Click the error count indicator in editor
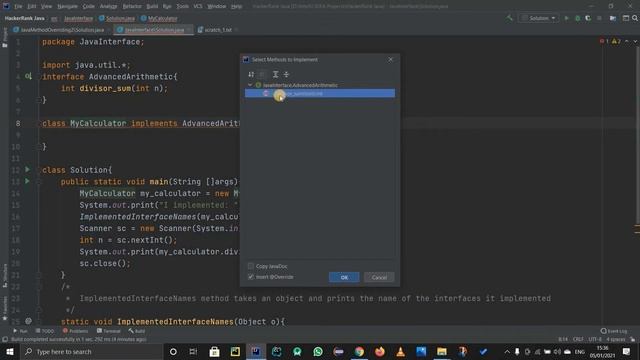This screenshot has width=640, height=360. (604, 41)
